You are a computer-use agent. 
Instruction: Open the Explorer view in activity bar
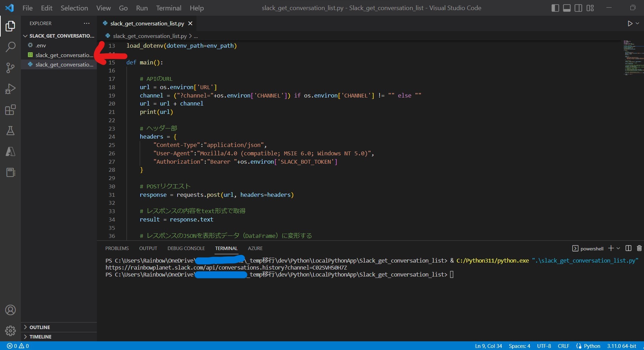10,26
